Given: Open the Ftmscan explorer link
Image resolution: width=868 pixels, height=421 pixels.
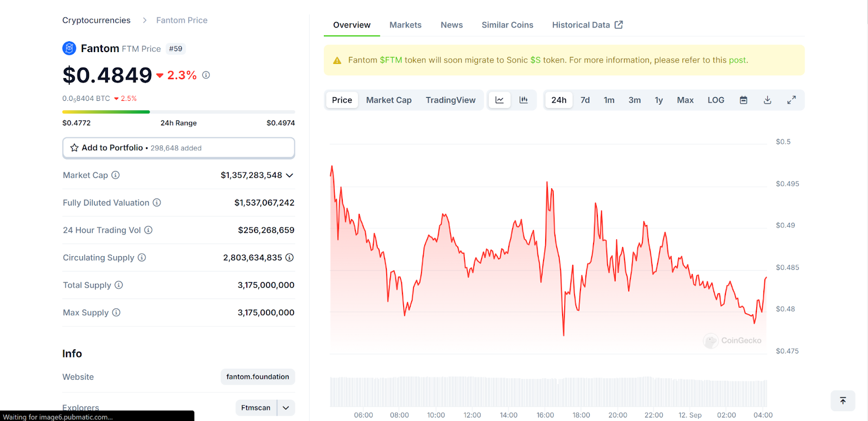Looking at the screenshot, I should 256,408.
